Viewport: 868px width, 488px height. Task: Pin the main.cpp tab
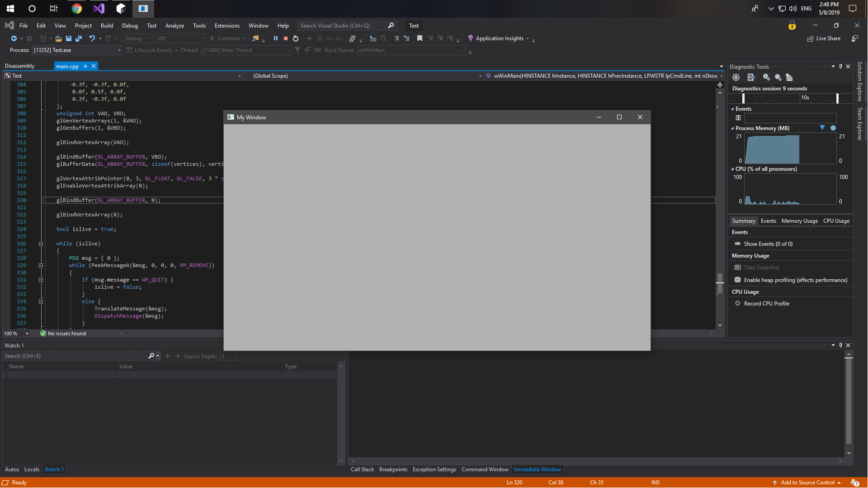tap(85, 66)
